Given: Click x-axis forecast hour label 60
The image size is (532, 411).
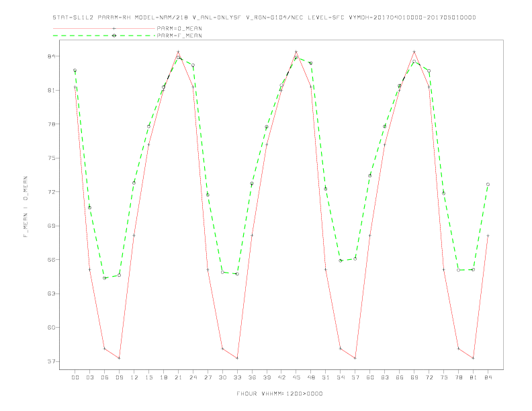Looking at the screenshot, I should [x=370, y=377].
